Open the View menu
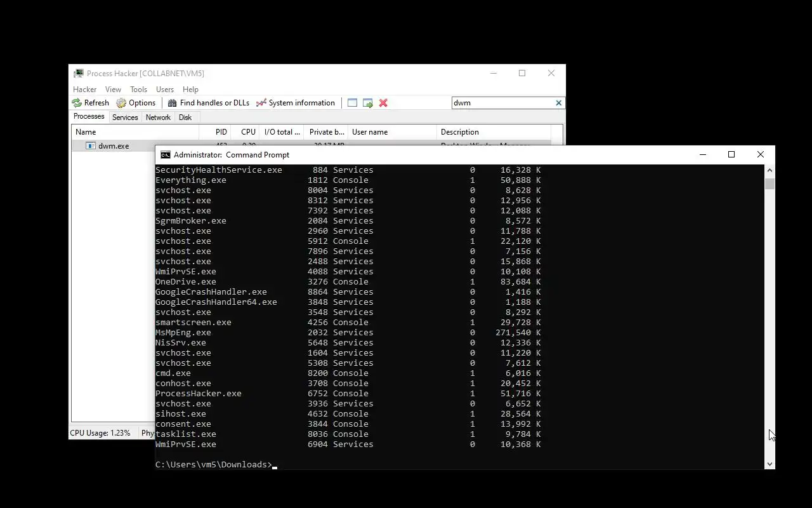The image size is (812, 508). (x=113, y=90)
